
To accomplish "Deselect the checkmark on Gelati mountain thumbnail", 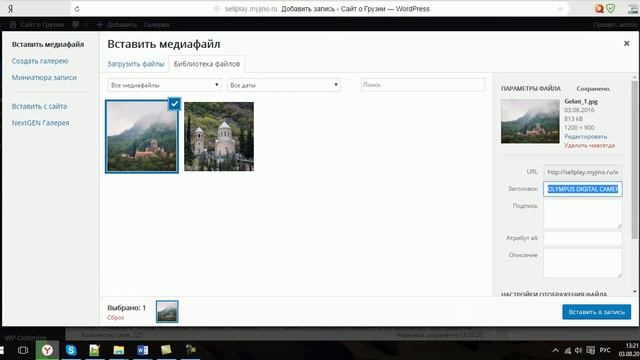I will [x=174, y=104].
